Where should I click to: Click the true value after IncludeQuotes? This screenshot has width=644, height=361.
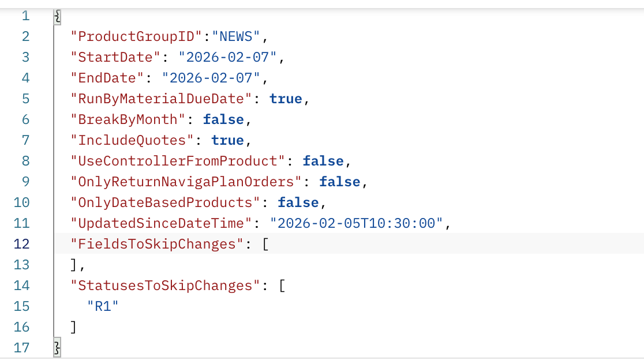click(x=227, y=140)
